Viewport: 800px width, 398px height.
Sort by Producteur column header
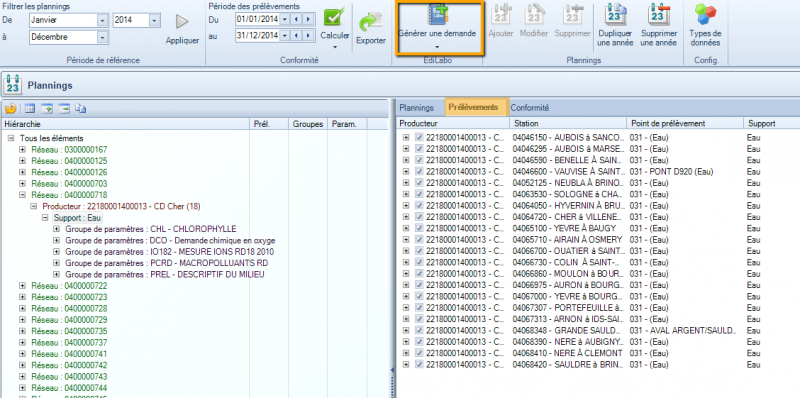453,123
